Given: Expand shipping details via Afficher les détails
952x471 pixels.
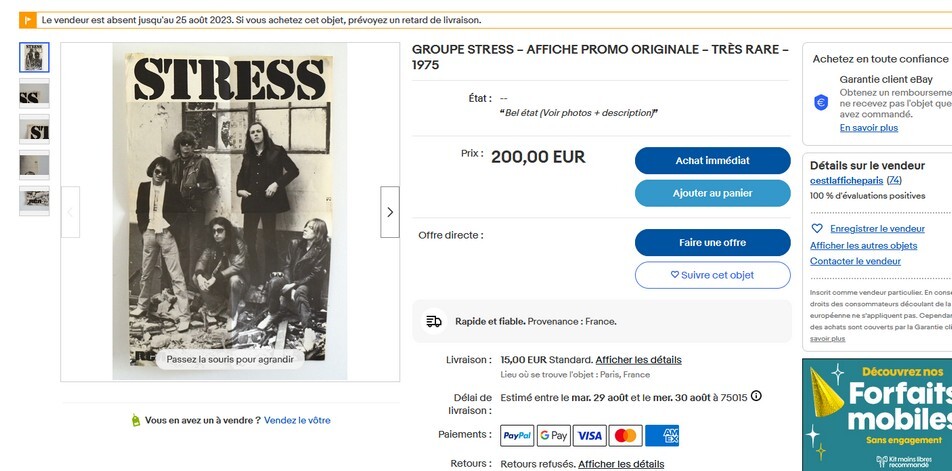Looking at the screenshot, I should click(x=638, y=360).
